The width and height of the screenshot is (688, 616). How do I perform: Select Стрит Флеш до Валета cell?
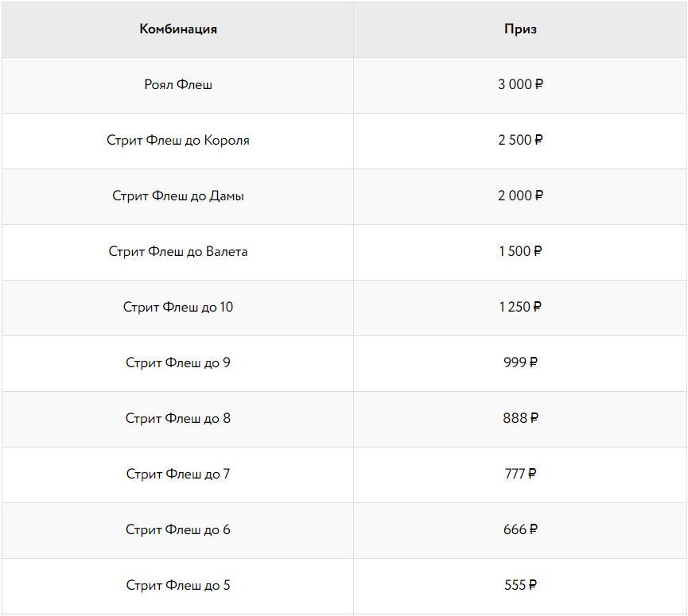click(178, 252)
